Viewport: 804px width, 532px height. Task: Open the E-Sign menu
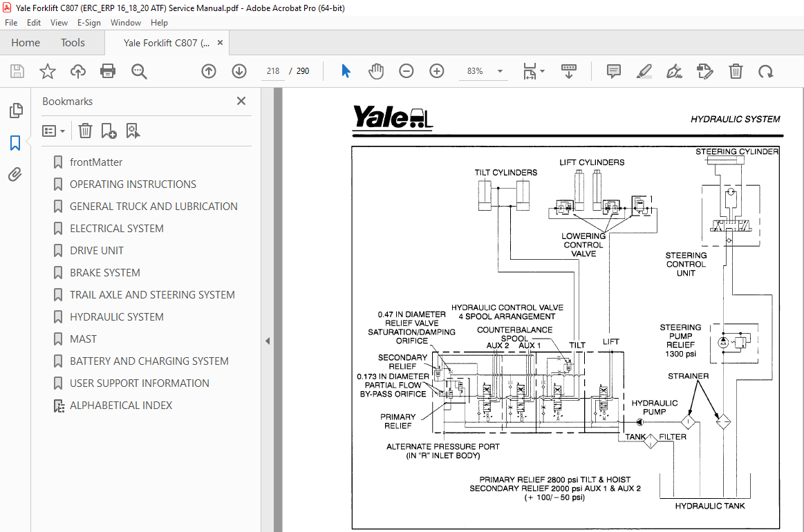click(88, 23)
